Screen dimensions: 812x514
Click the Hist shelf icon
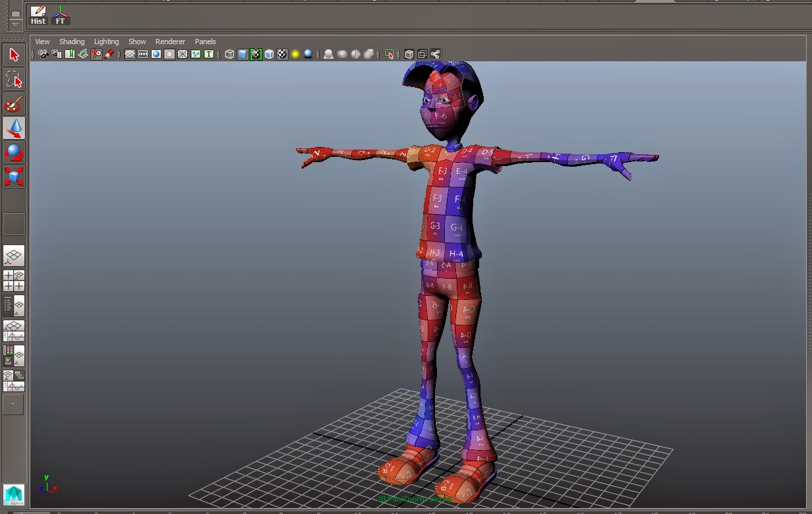tap(38, 13)
